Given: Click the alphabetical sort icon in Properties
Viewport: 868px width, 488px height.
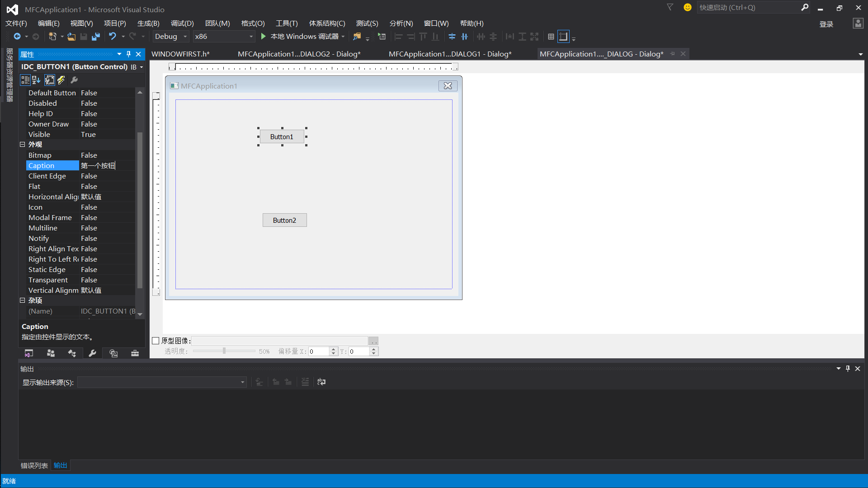Looking at the screenshot, I should pos(37,80).
